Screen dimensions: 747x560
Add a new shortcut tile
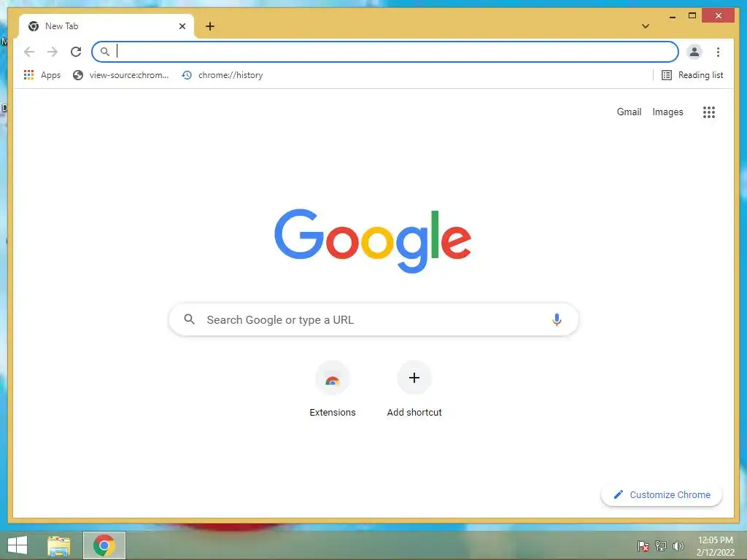(x=414, y=389)
